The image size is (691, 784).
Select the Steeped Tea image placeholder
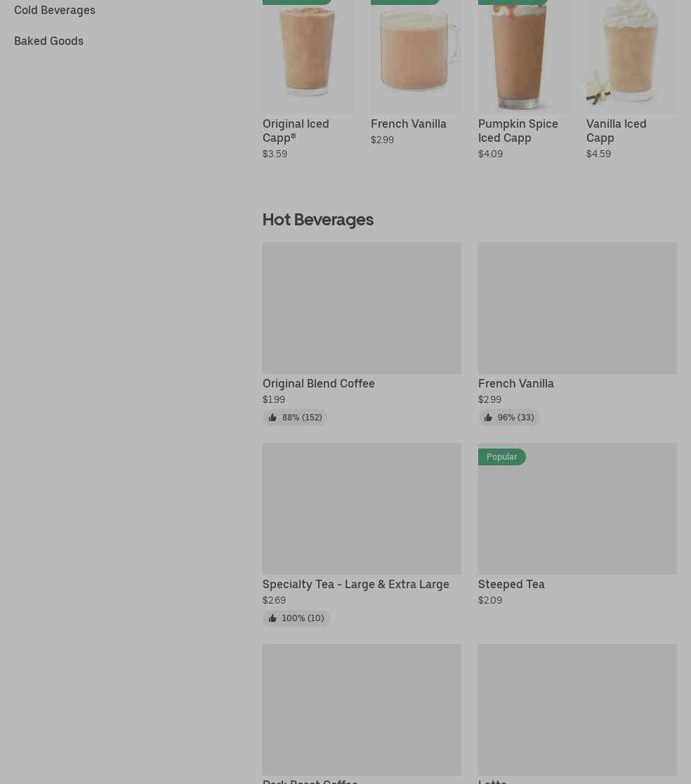(577, 508)
